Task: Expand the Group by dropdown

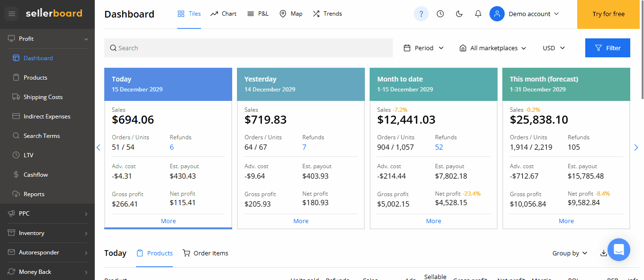Action: (570, 253)
